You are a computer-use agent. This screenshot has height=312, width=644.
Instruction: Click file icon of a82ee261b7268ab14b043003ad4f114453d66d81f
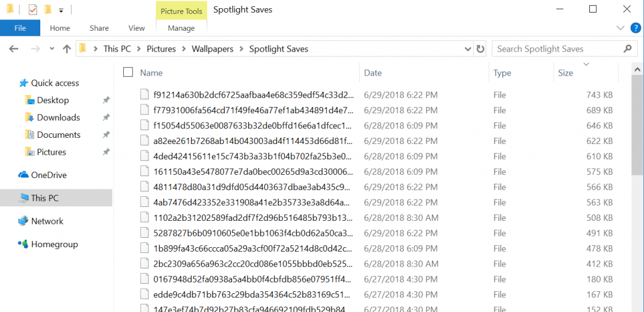pyautogui.click(x=144, y=141)
